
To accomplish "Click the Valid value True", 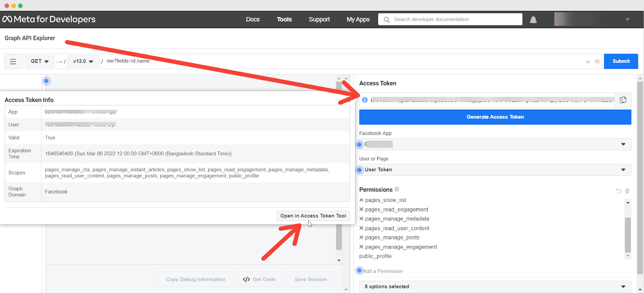I will (x=50, y=138).
